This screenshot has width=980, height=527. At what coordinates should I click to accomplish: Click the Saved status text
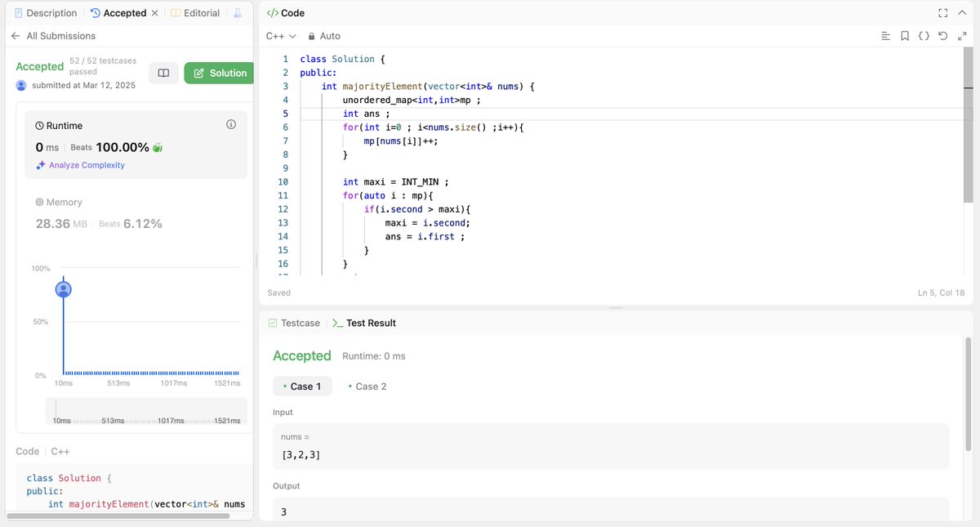click(x=278, y=293)
